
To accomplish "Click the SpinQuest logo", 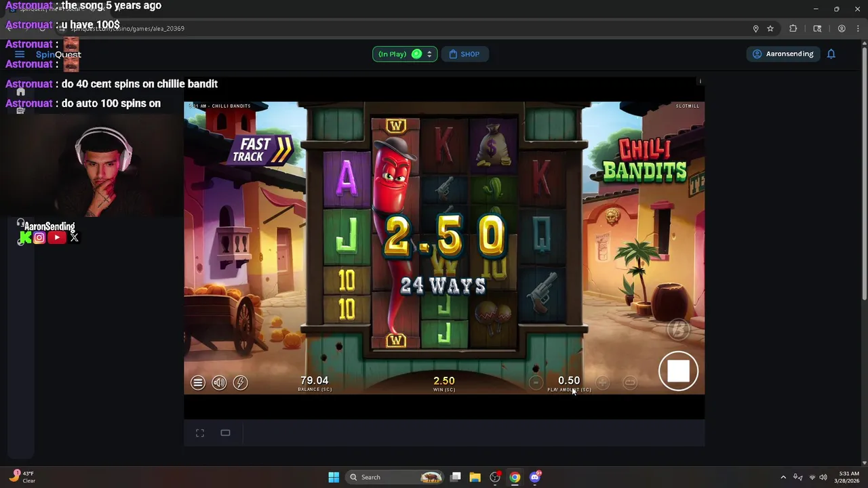I will click(58, 54).
